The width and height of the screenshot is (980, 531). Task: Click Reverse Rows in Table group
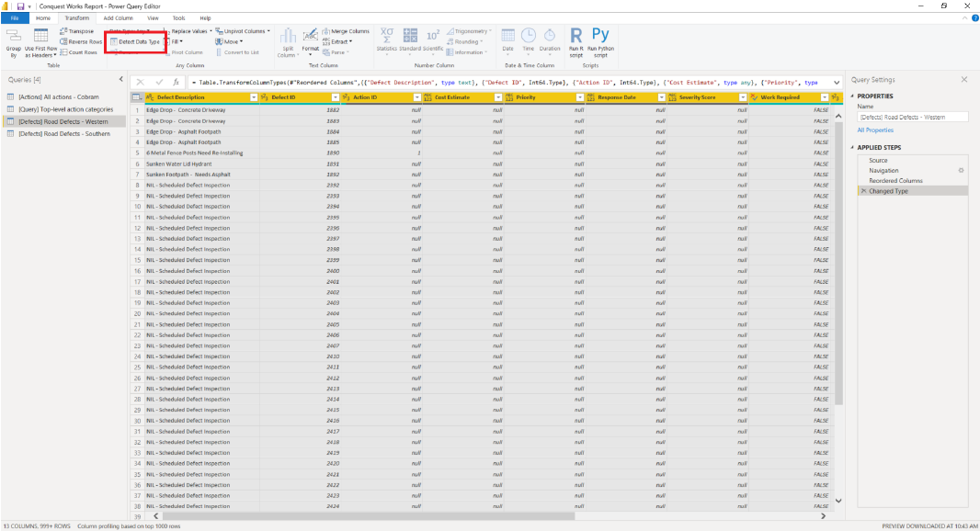(x=81, y=42)
